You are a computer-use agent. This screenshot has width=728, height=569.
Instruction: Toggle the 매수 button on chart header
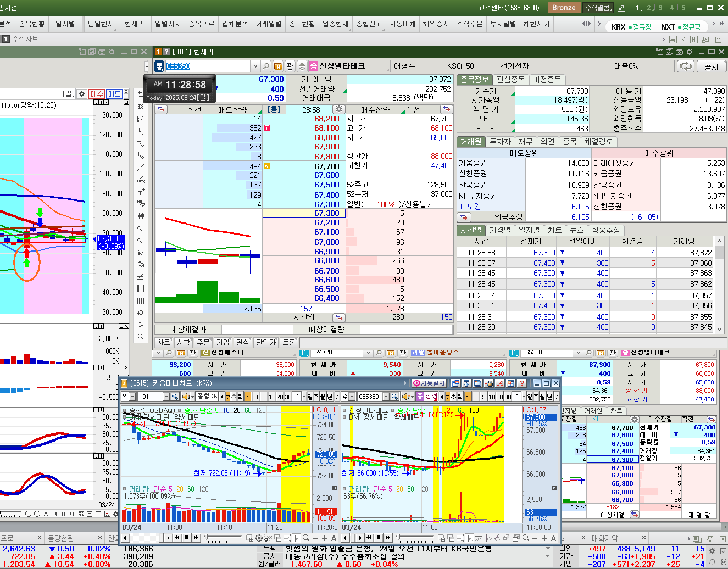97,94
